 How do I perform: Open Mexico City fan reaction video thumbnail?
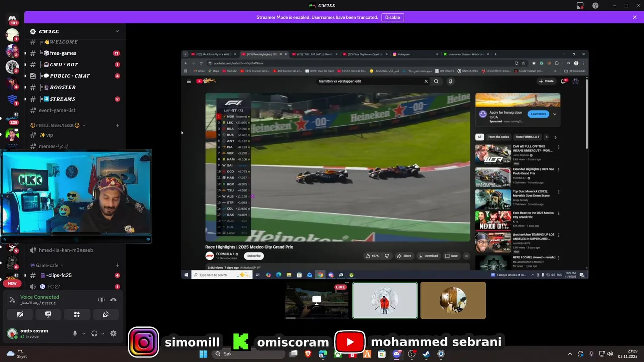tap(493, 220)
